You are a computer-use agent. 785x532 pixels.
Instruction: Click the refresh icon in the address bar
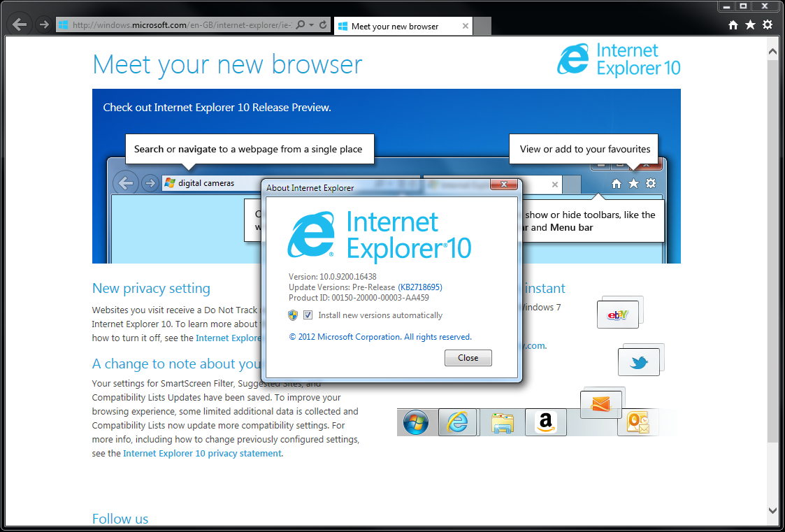(322, 24)
